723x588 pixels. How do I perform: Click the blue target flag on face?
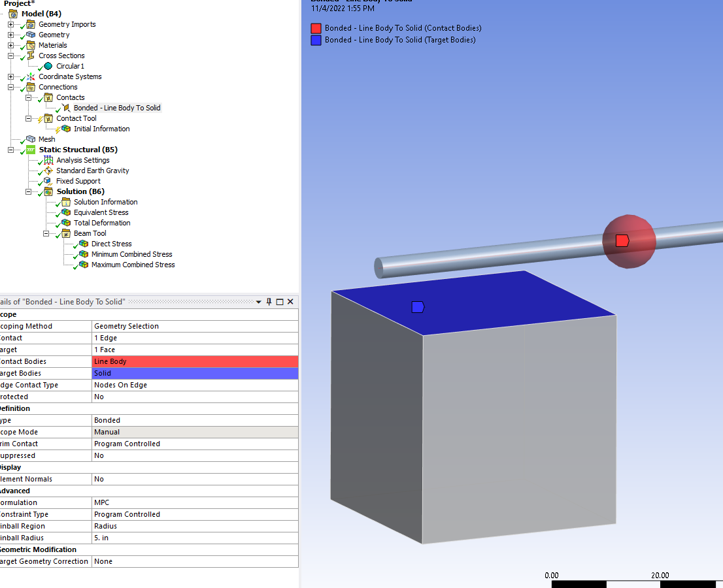click(x=418, y=307)
